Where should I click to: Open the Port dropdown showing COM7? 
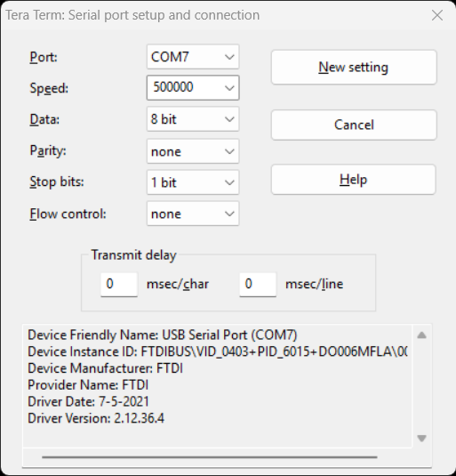[x=193, y=57]
